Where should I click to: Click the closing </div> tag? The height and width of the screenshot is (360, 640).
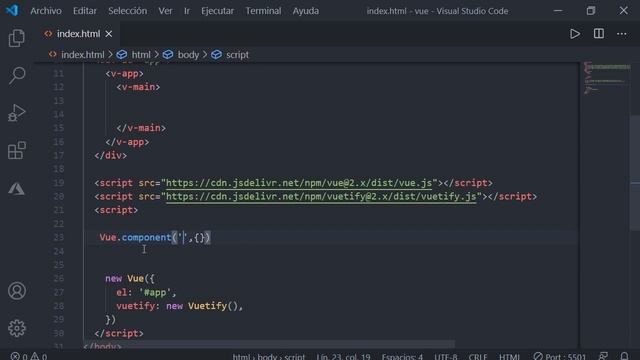coord(111,156)
